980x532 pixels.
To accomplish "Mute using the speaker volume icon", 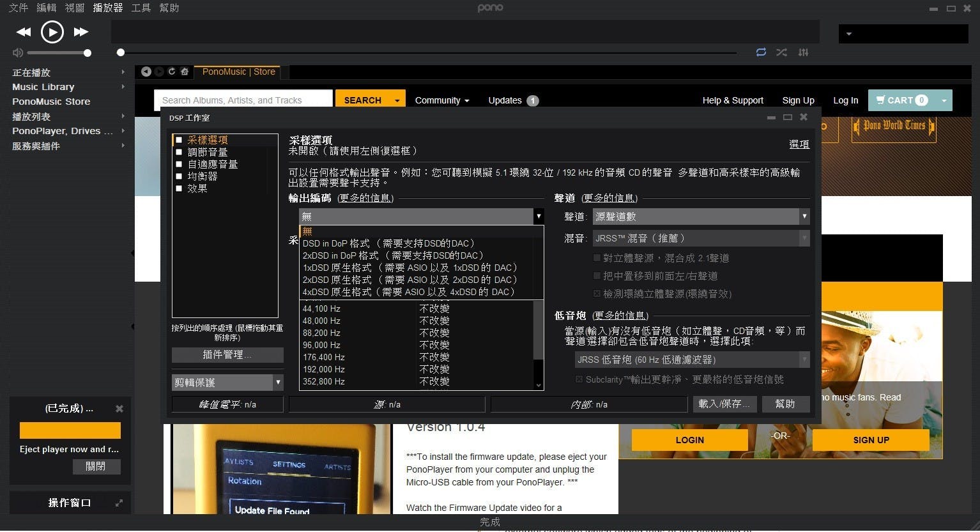I will tap(17, 53).
